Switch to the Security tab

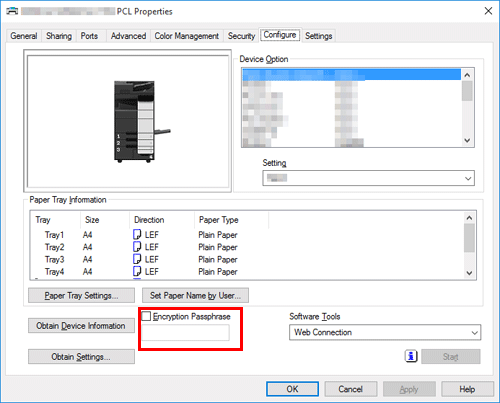(241, 36)
